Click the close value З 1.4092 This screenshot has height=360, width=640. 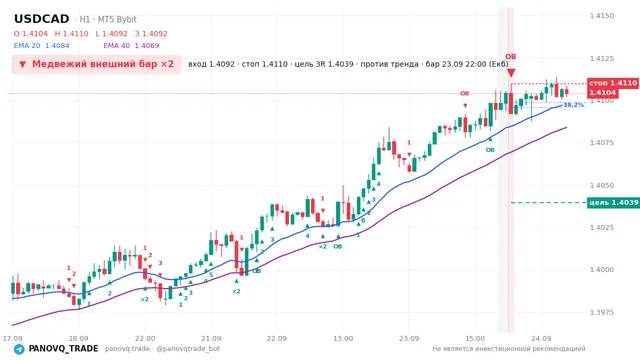[x=151, y=34]
